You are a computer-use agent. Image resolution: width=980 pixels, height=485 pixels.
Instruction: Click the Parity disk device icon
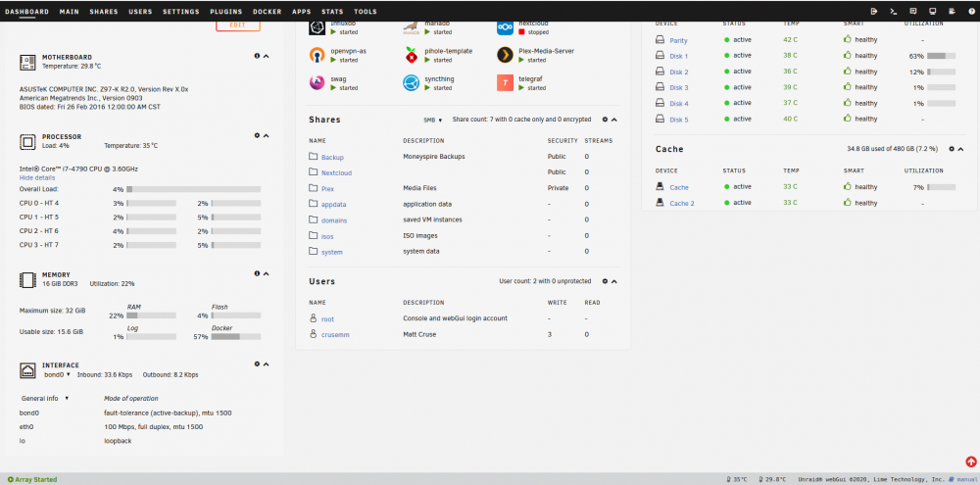pyautogui.click(x=660, y=39)
